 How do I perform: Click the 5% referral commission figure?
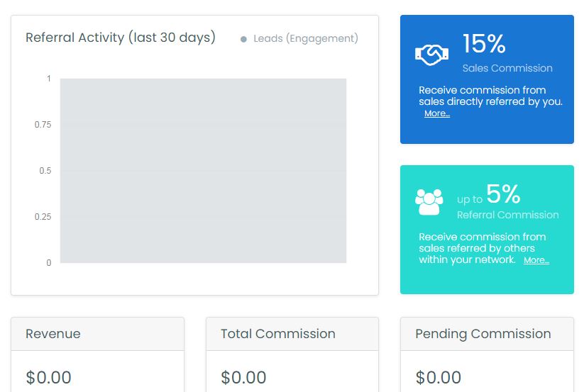pos(503,194)
